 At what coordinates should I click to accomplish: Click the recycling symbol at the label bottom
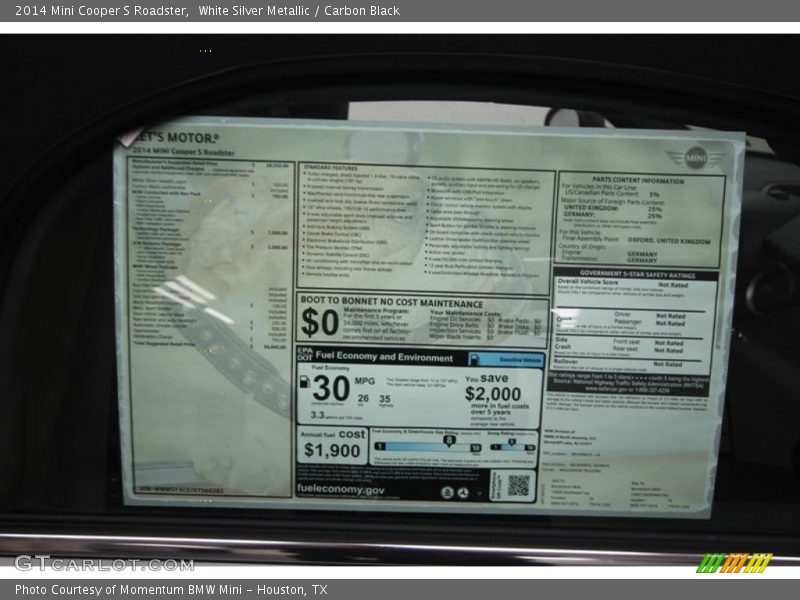tap(463, 492)
